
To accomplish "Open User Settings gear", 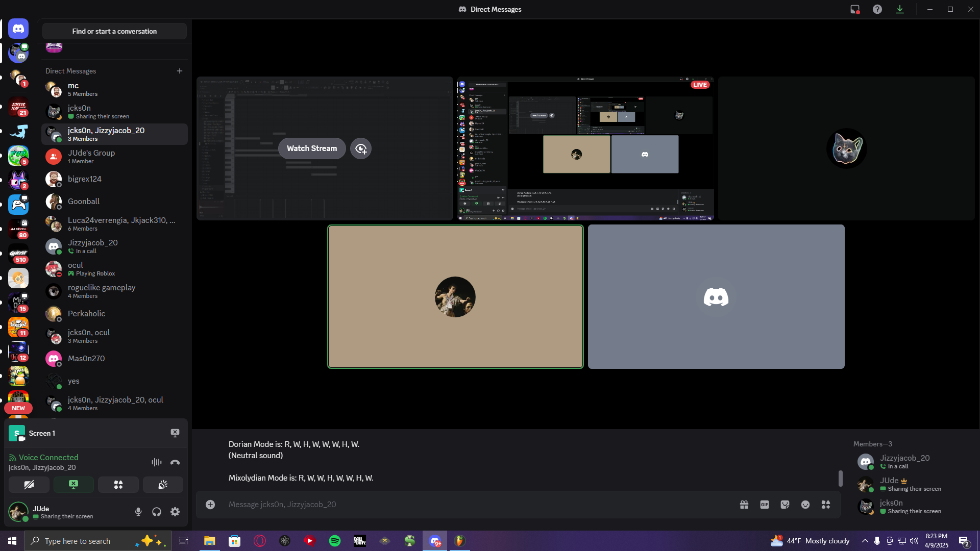I will 175,512.
